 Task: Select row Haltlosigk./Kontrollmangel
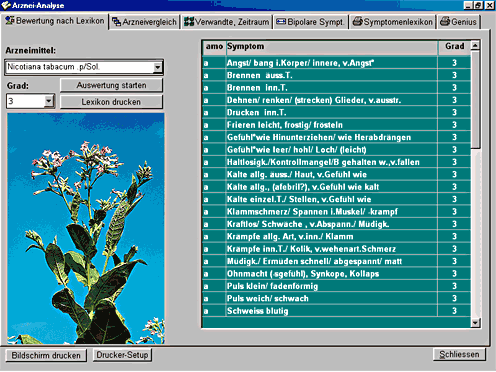coord(337,162)
